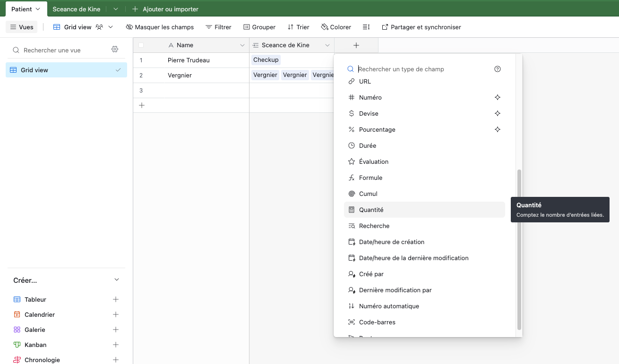Select the Cumul rollup field type
This screenshot has height=364, width=619.
point(424,194)
